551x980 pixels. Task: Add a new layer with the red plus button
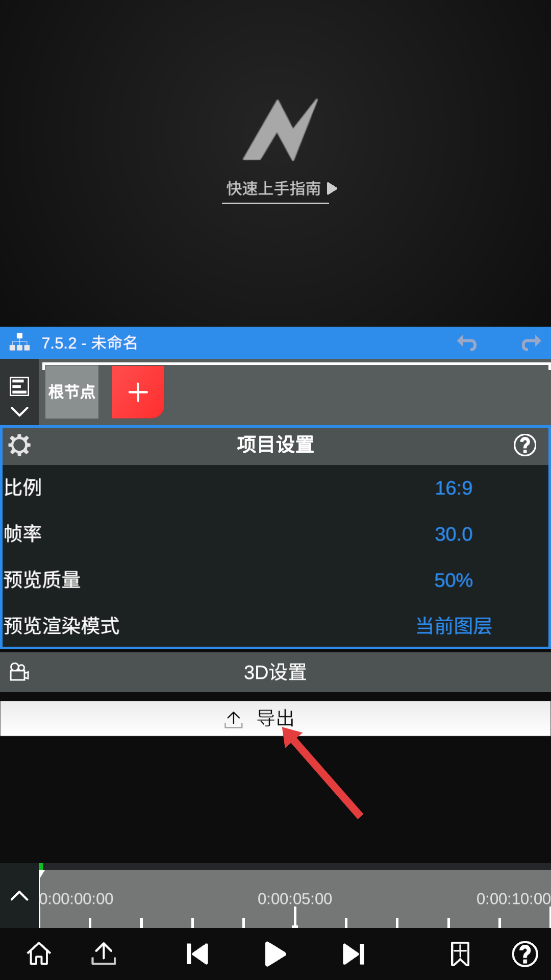click(138, 392)
